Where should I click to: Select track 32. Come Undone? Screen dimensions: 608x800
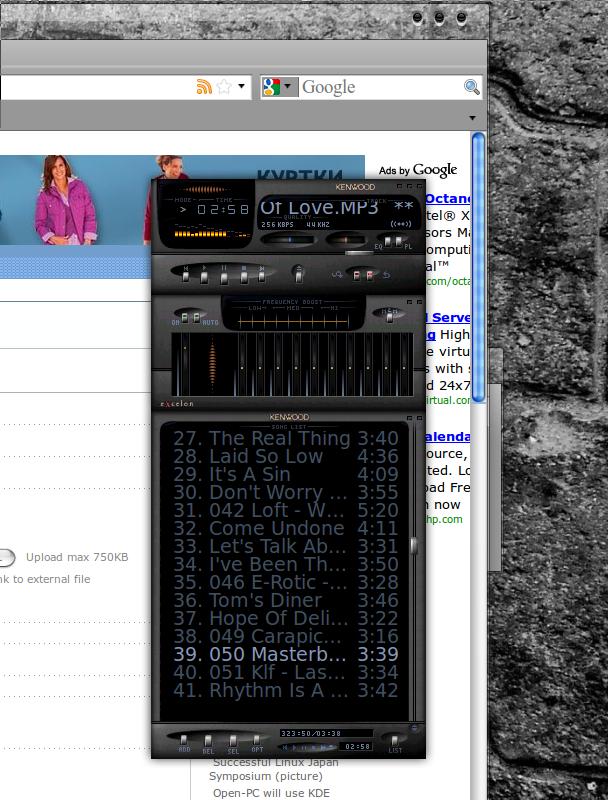click(x=286, y=529)
